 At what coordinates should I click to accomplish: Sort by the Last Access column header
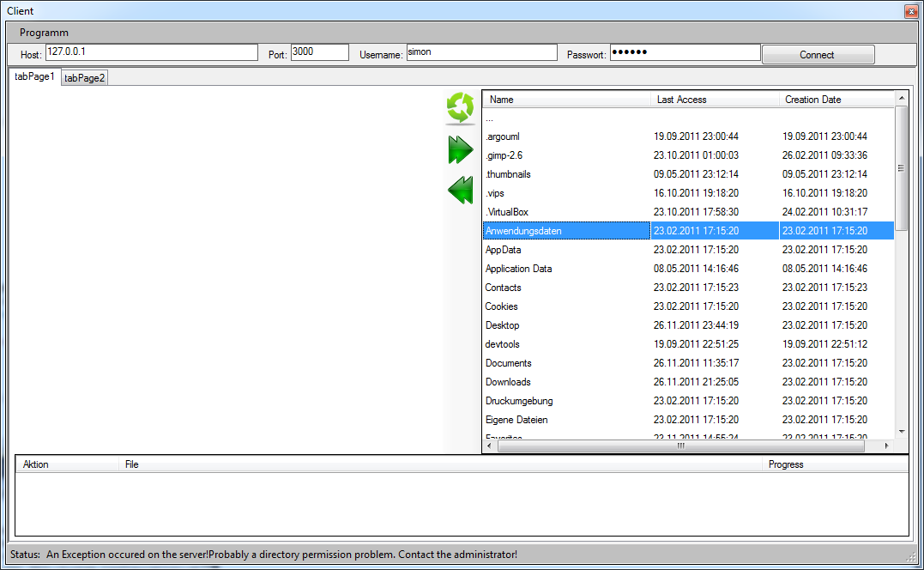coord(714,99)
